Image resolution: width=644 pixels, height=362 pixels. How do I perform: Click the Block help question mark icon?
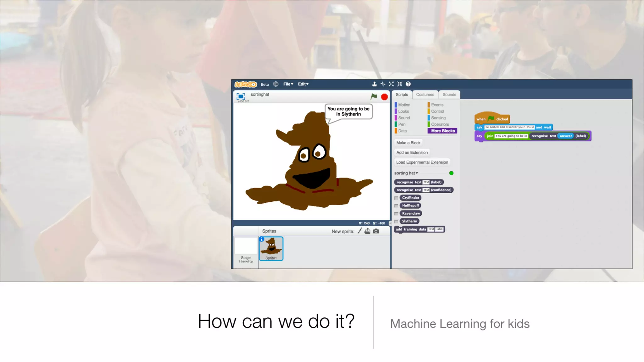408,84
